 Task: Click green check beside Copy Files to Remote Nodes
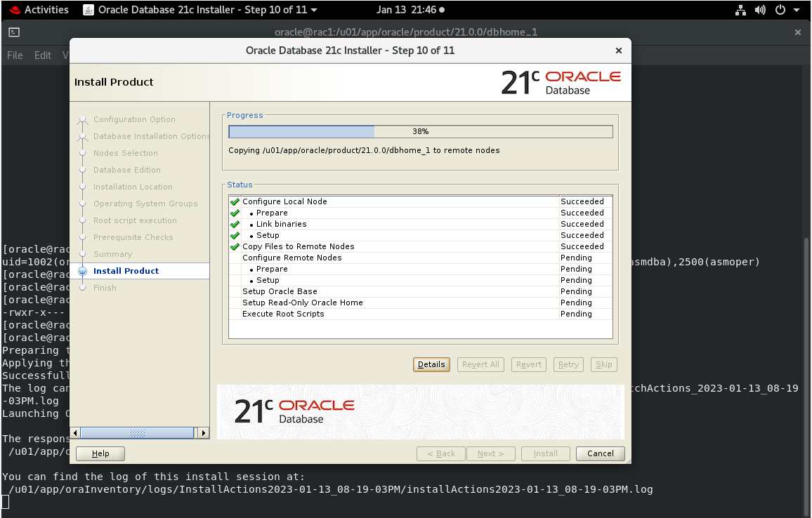point(235,246)
